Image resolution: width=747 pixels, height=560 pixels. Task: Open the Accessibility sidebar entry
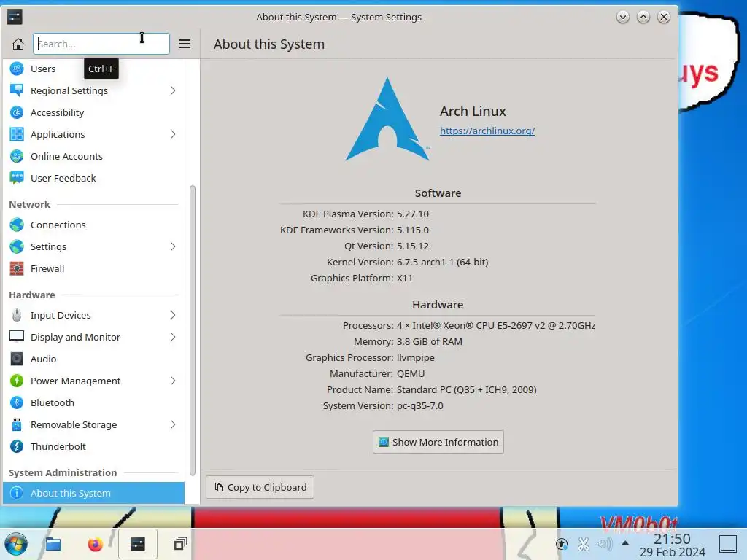coord(93,112)
